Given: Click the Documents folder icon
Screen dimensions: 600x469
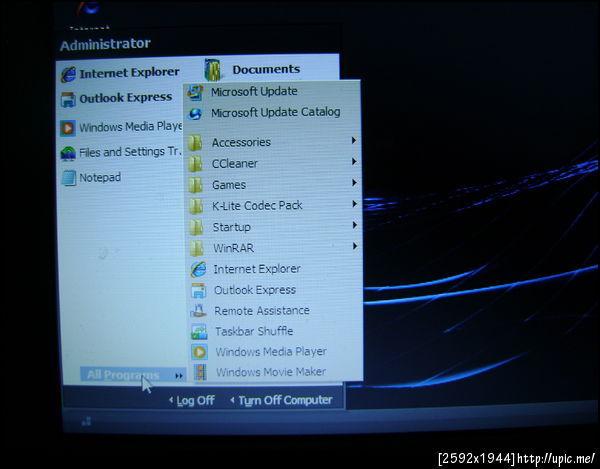Looking at the screenshot, I should (x=212, y=70).
